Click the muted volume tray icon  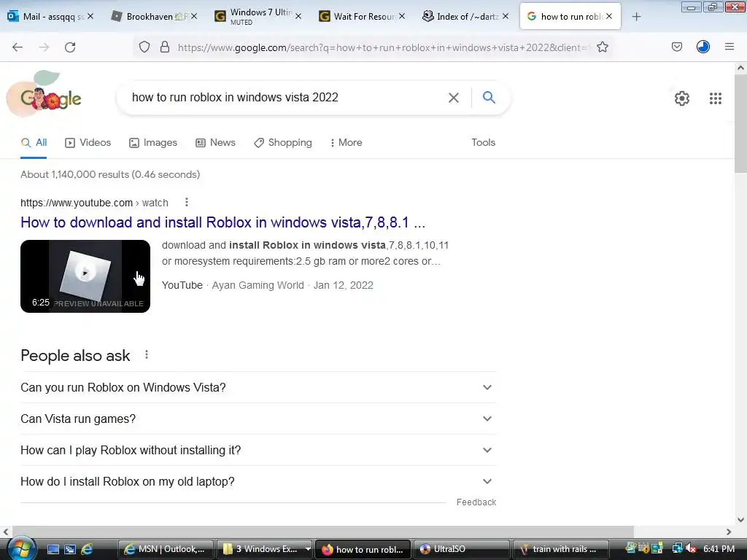(691, 548)
